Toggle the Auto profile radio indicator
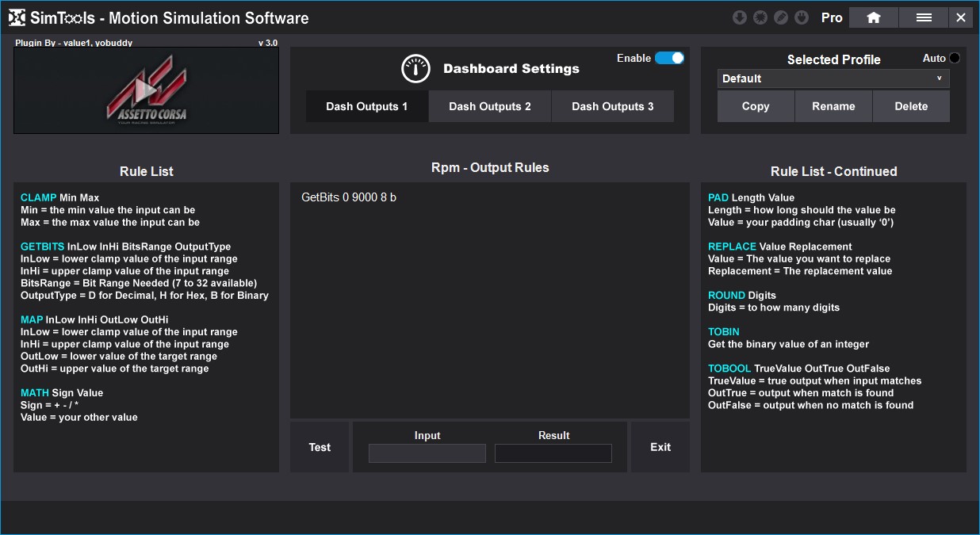 (954, 58)
